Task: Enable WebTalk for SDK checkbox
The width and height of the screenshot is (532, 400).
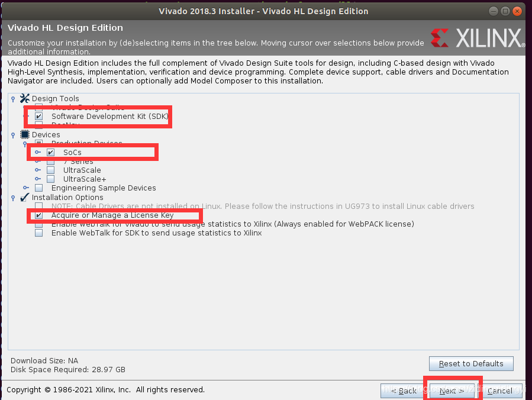Action: [x=38, y=233]
